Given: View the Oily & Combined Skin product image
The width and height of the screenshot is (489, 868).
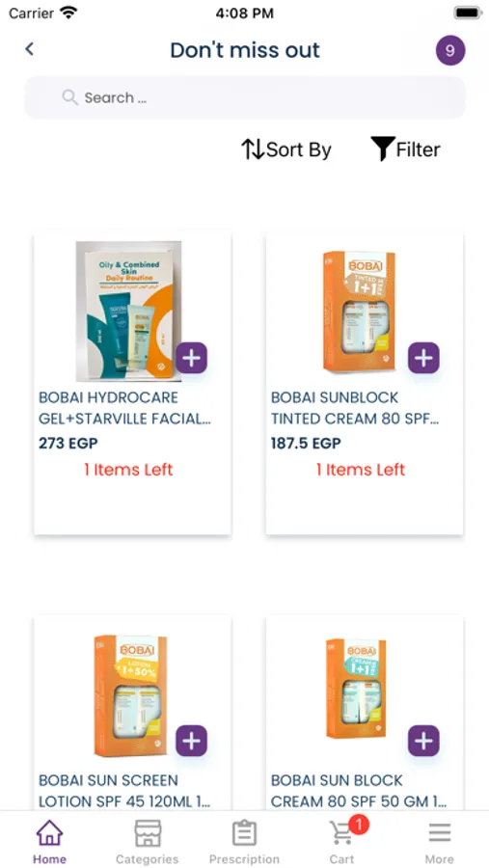Looking at the screenshot, I should tap(129, 312).
